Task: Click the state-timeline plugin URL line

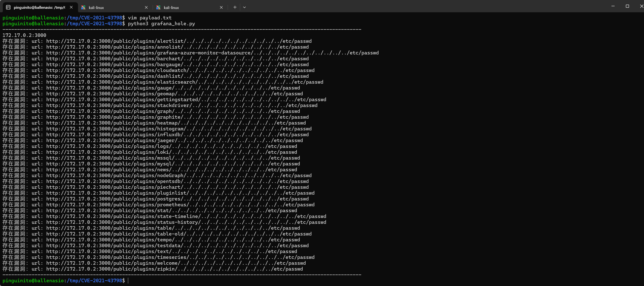Action: pos(164,216)
